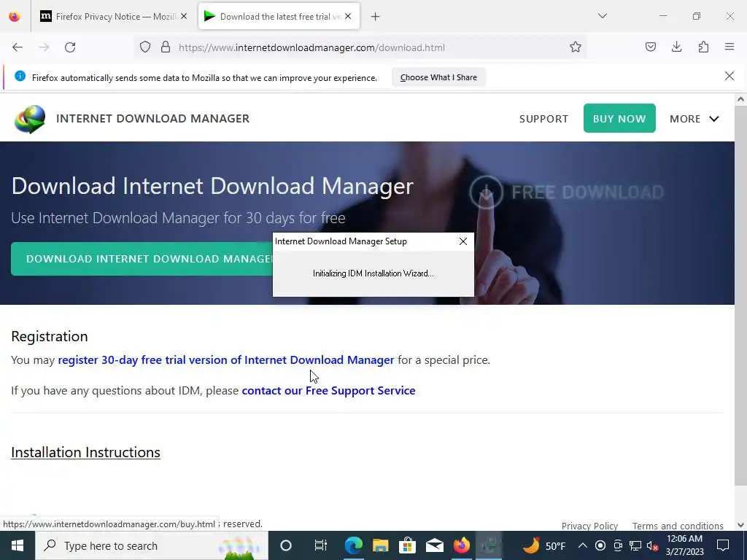This screenshot has height=560, width=747.
Task: Close the Firefox Privacy Notice tab
Action: [x=184, y=16]
